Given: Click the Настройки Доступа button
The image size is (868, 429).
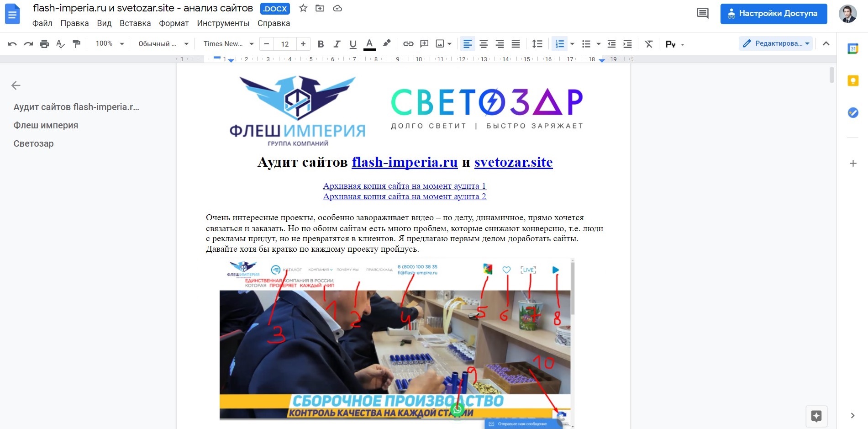Looking at the screenshot, I should point(773,14).
